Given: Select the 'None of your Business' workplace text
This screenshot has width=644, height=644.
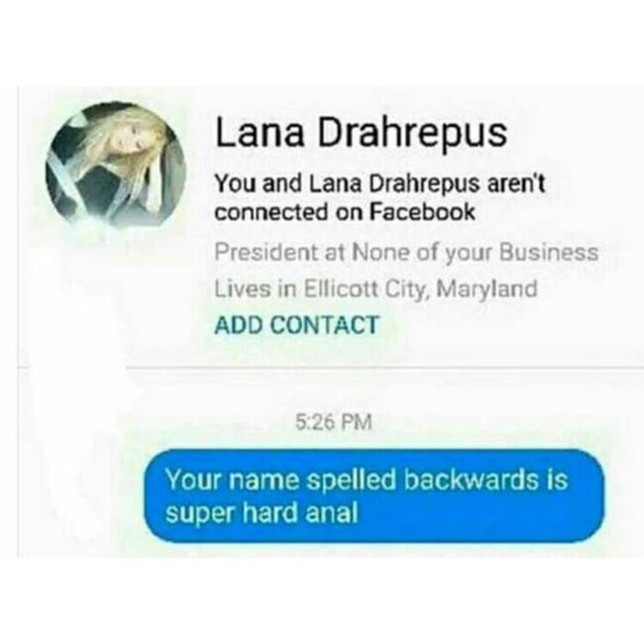Looking at the screenshot, I should [x=475, y=253].
